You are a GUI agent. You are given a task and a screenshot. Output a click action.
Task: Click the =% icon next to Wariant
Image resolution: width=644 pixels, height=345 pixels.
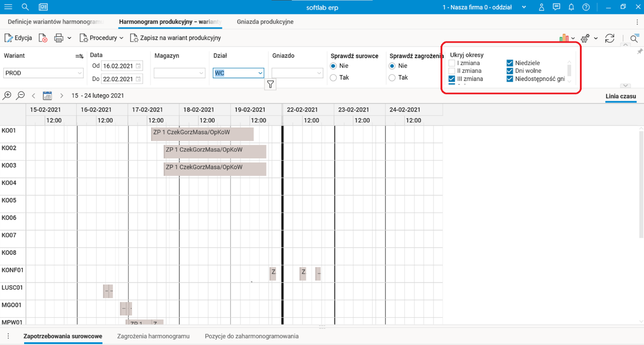point(79,56)
